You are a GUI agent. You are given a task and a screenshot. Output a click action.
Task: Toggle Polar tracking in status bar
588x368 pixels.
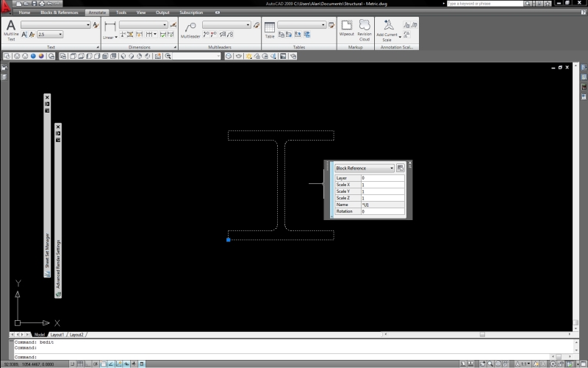coord(96,364)
